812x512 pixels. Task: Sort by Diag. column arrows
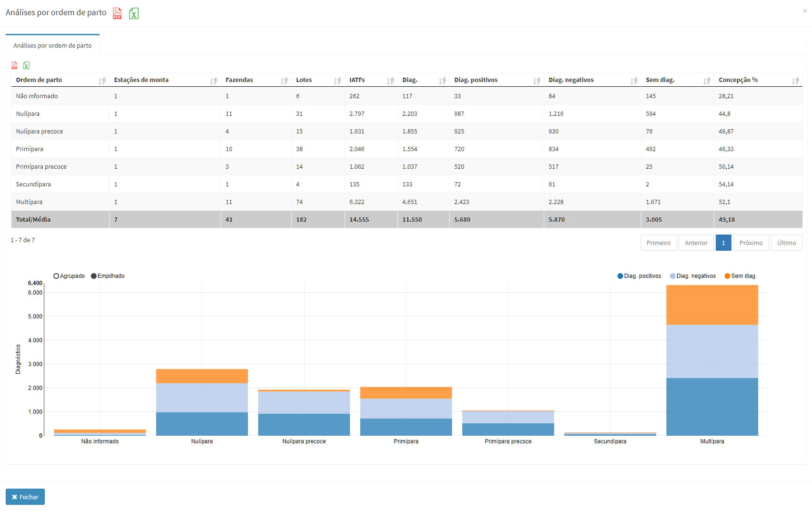442,81
